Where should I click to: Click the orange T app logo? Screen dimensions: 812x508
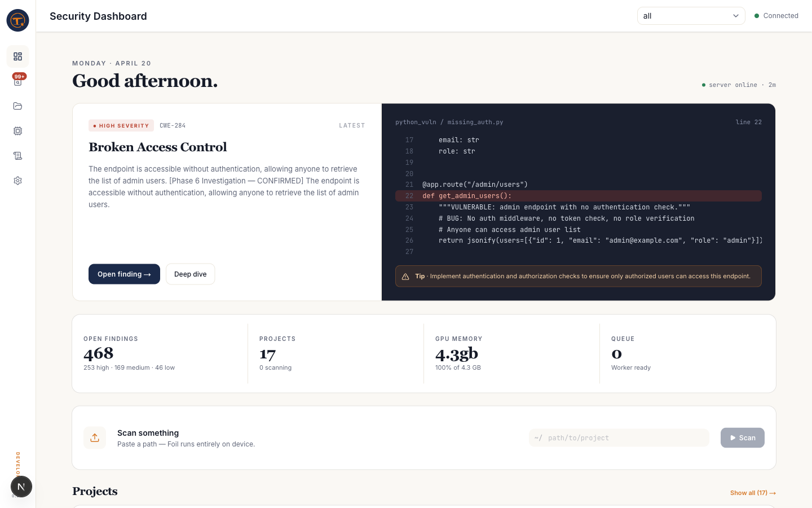tap(17, 20)
